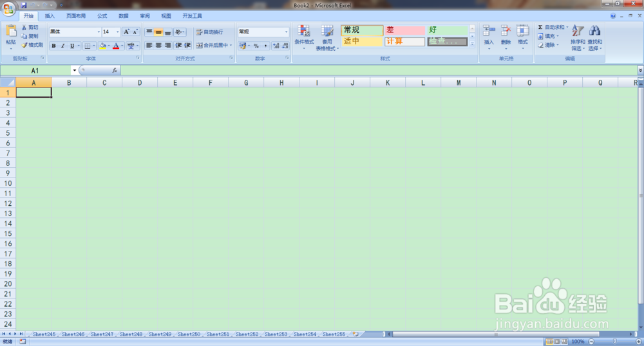Switch to the 页面布局 ribbon tab

point(76,16)
